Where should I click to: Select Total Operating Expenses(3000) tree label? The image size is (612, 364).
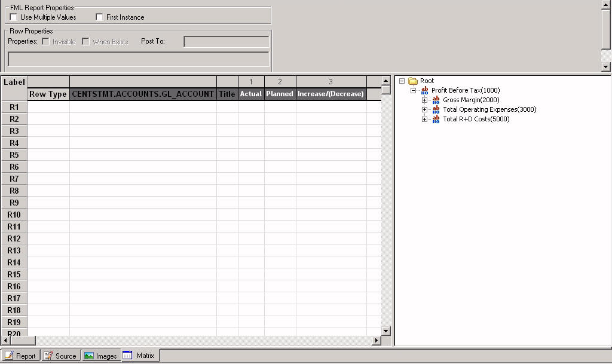pyautogui.click(x=489, y=109)
